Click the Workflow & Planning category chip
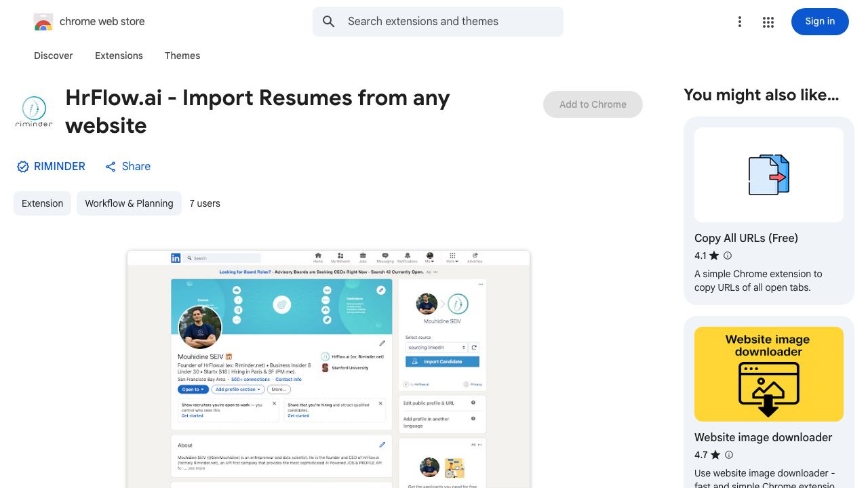This screenshot has height=488, width=868. click(129, 203)
